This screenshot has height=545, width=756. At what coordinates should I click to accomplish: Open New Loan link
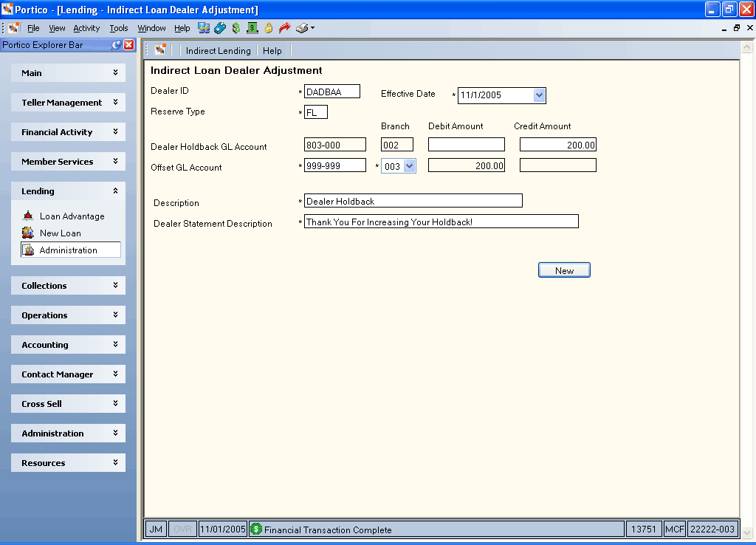(x=61, y=233)
